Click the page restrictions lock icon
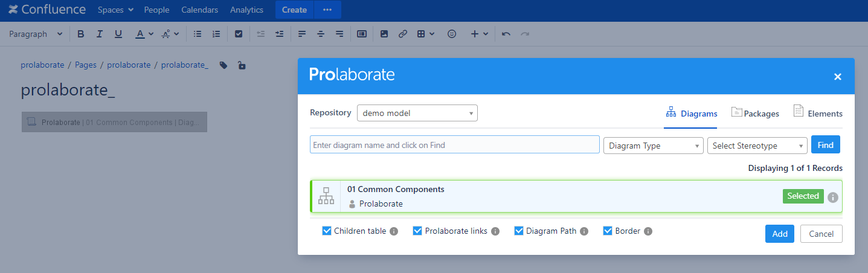Screen dimensions: 868x273 [x=242, y=65]
